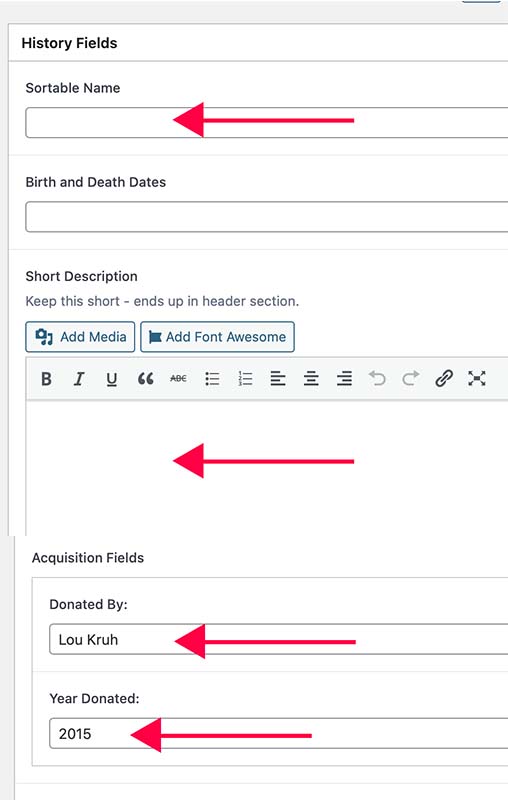Apply strikethrough using the ABC icon
The image size is (508, 800).
(178, 379)
